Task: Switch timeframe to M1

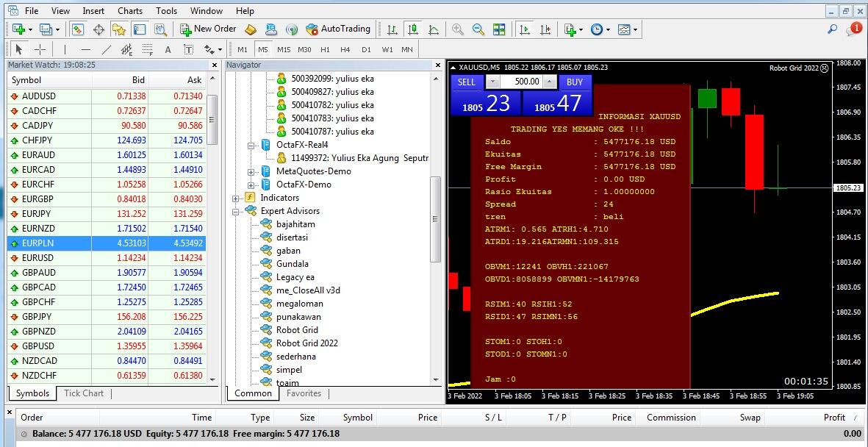Action: 243,49
